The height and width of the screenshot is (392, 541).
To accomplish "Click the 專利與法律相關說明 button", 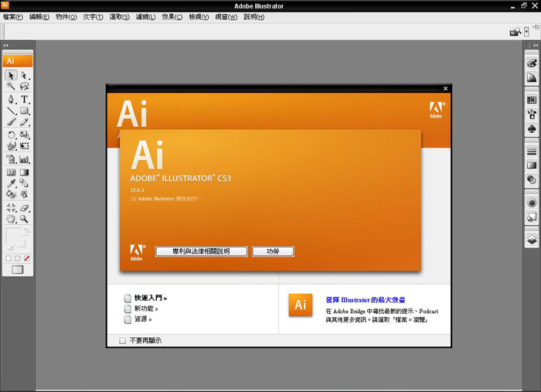I will [x=201, y=251].
